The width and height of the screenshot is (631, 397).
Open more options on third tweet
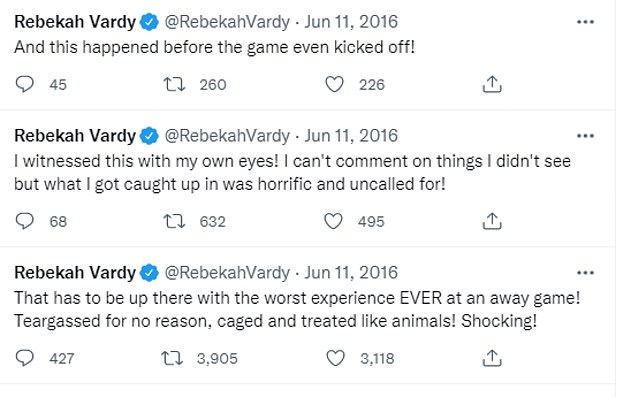[x=585, y=273]
